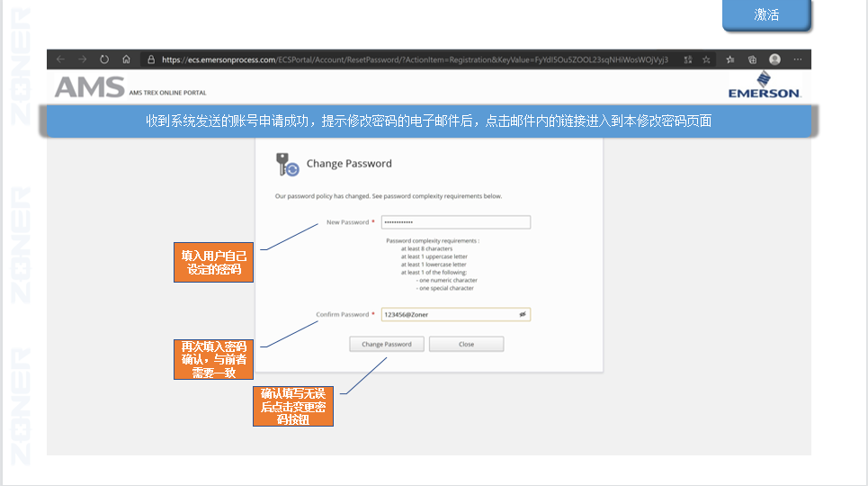Click the lock icon in address bar

tap(151, 59)
